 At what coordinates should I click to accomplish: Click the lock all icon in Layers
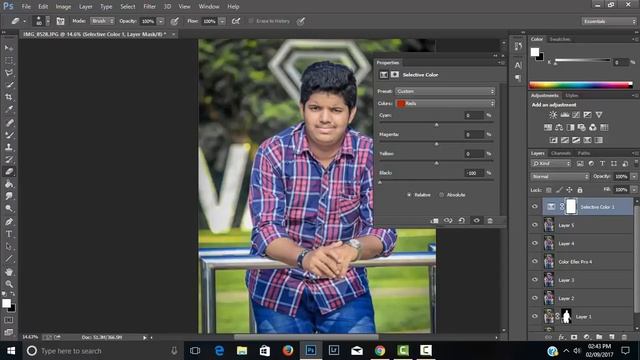(580, 190)
